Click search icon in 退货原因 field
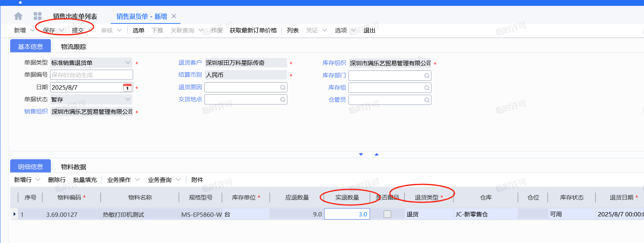The height and width of the screenshot is (243, 644). tap(282, 87)
